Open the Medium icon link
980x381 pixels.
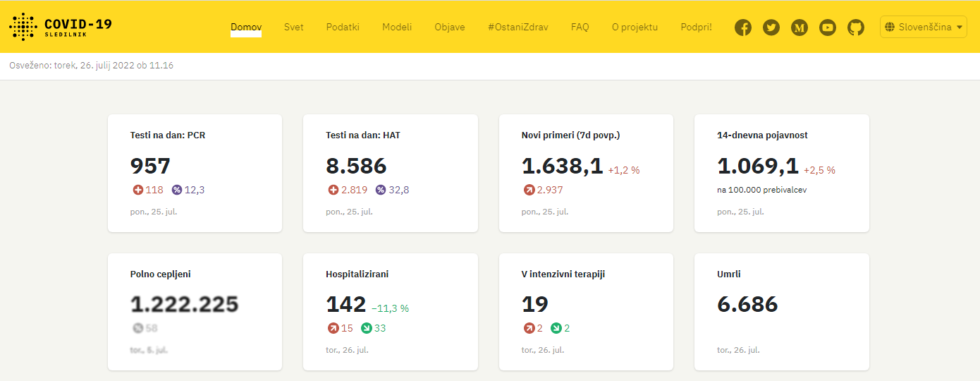tap(800, 28)
